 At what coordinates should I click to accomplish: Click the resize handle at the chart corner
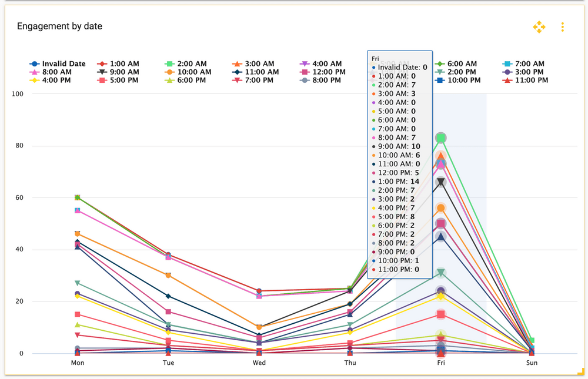(580, 371)
